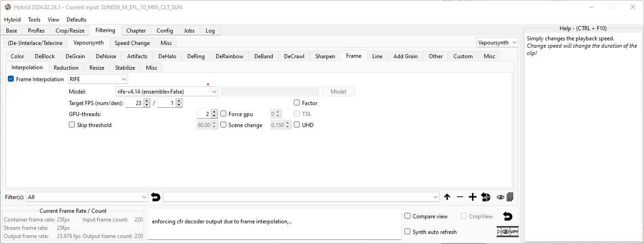This screenshot has height=244, width=644.
Task: Open the RIFE interpolation method dropdown
Action: pyautogui.click(x=98, y=79)
